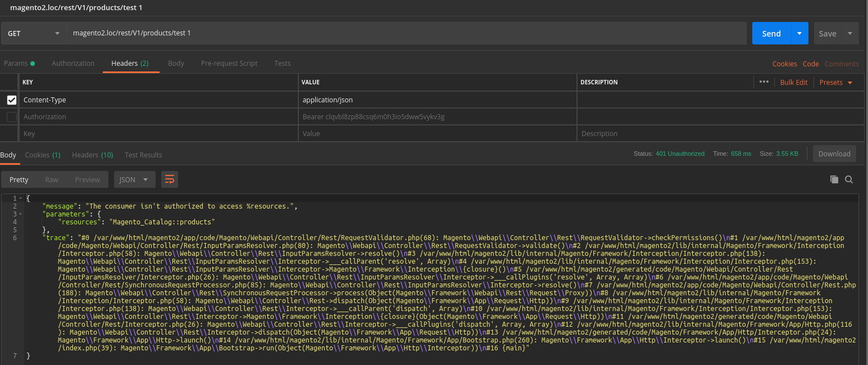Click the empty Description input cell
868x365 pixels.
pyautogui.click(x=720, y=133)
